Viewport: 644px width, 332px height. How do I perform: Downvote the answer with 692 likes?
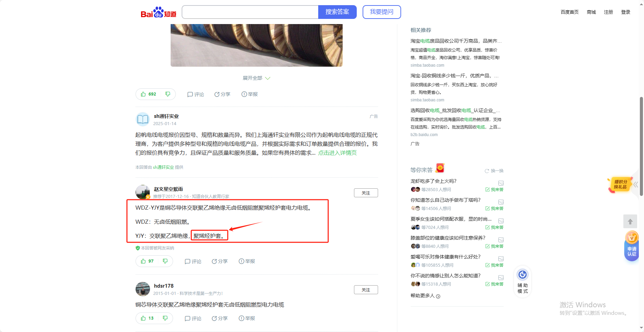[168, 94]
